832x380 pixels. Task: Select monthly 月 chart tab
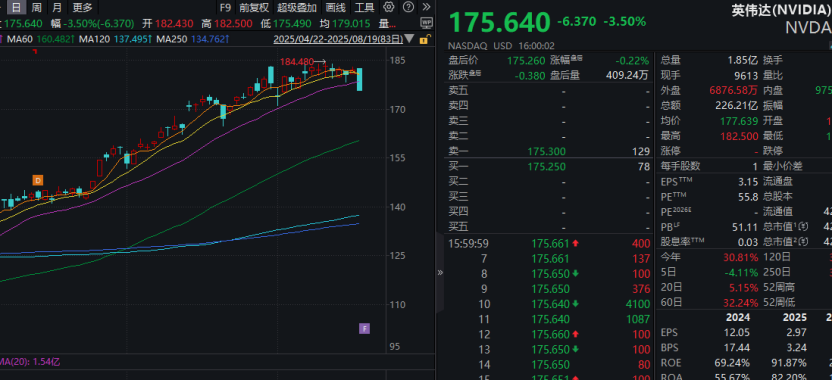pyautogui.click(x=57, y=7)
